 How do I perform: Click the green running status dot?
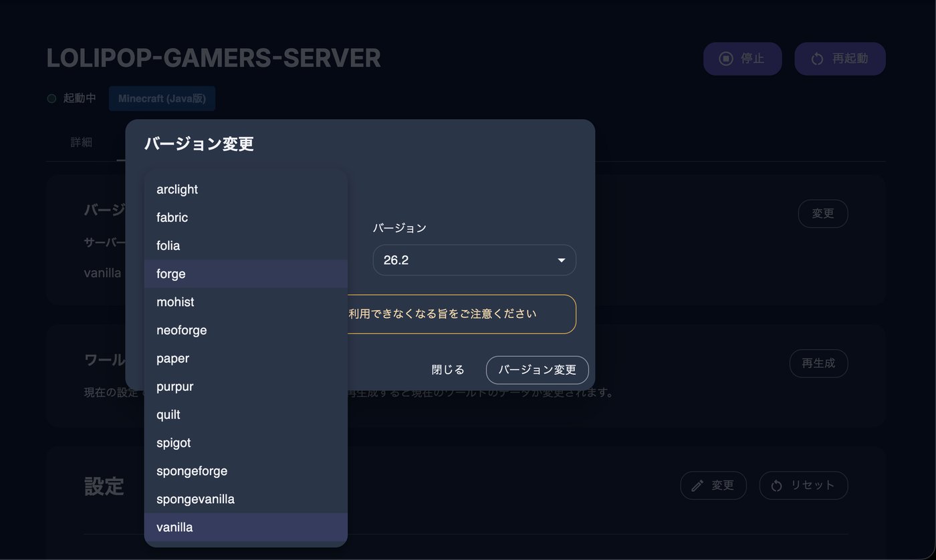point(51,99)
